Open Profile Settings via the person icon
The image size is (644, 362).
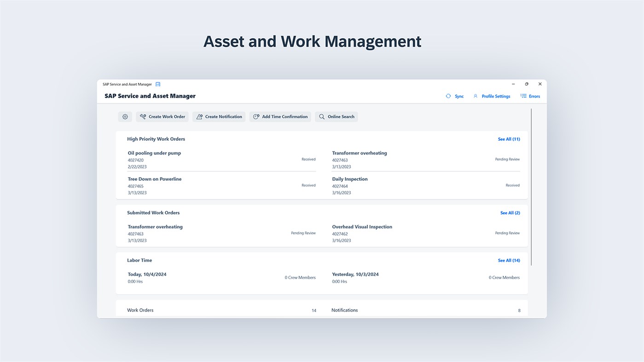(475, 96)
